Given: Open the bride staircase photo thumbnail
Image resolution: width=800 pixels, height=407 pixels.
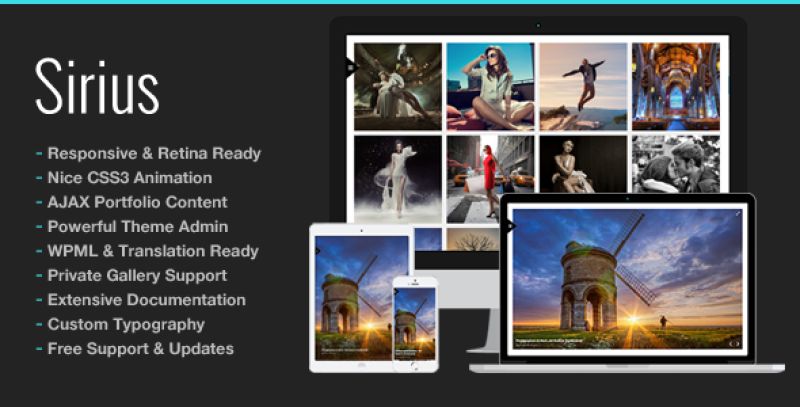Looking at the screenshot, I should (x=398, y=86).
